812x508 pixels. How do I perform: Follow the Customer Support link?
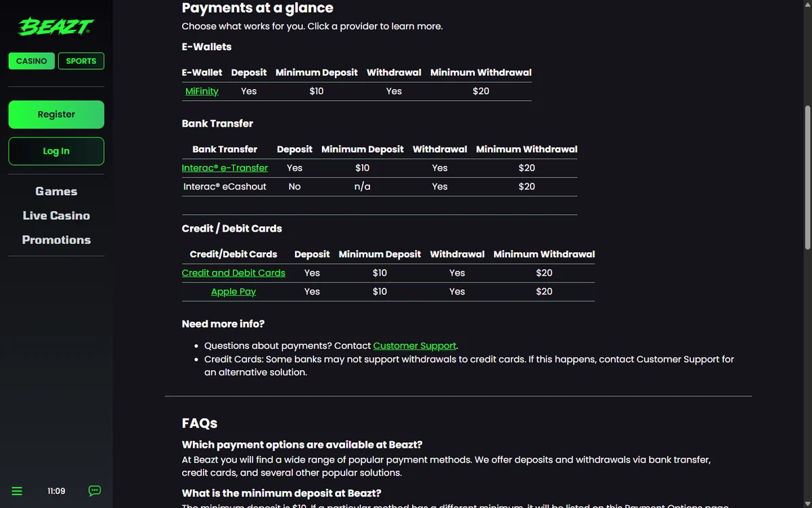415,345
